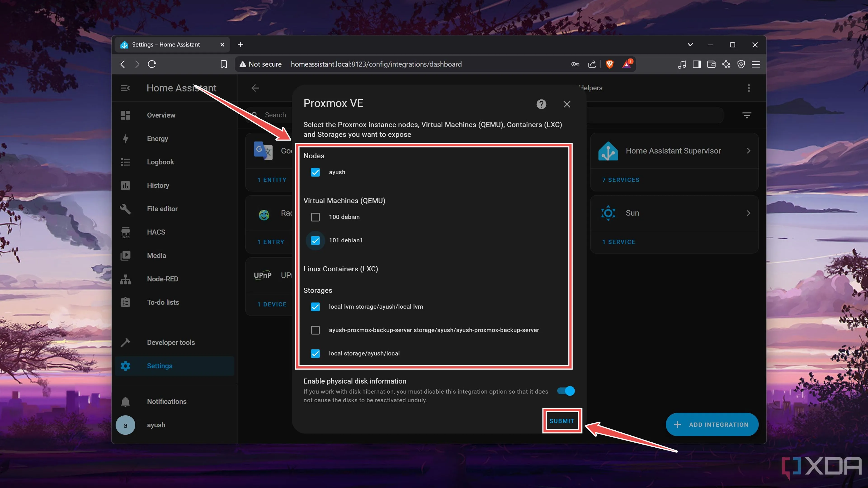
Task: Click the Google Translate integration icon
Action: (263, 150)
